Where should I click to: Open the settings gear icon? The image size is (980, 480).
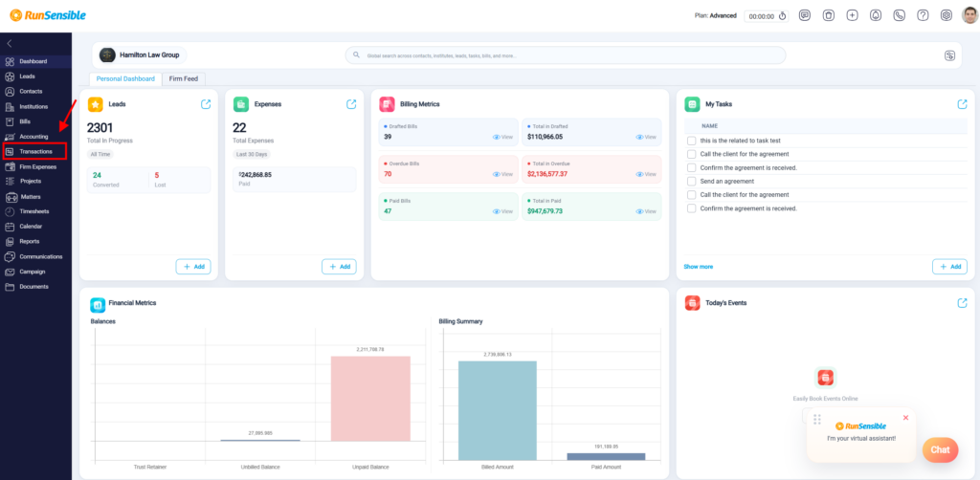(947, 15)
